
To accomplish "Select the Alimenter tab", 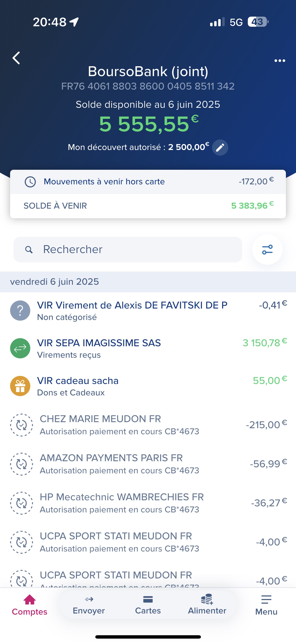I will coord(207,605).
